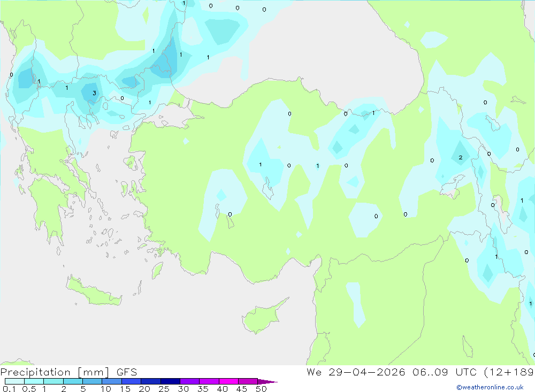This screenshot has height=392, width=535.
Task: Click the legend scale label '30'
Action: pos(183,389)
